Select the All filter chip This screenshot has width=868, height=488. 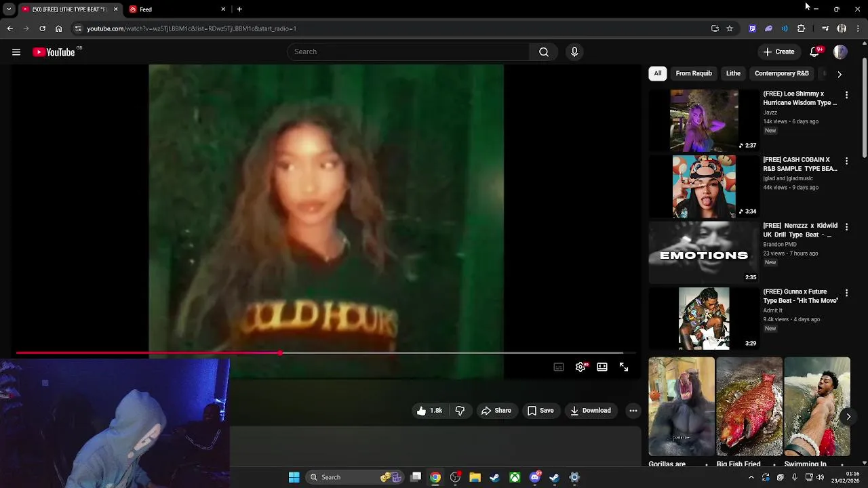tap(658, 73)
